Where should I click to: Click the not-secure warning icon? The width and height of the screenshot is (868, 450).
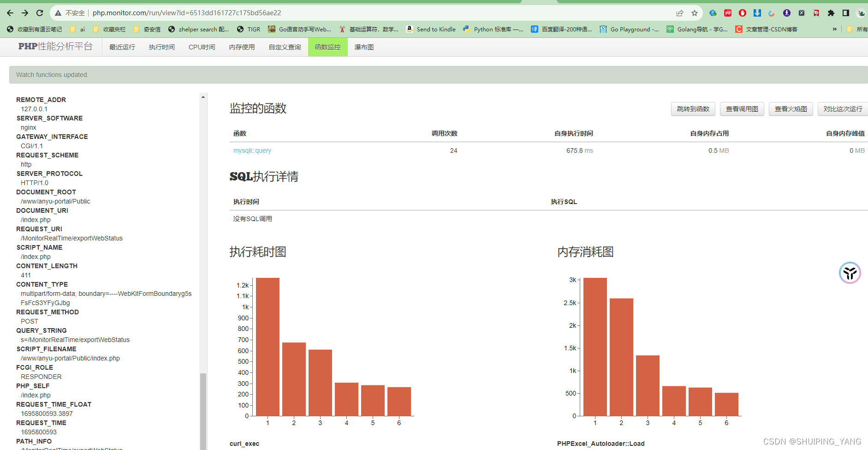tap(58, 13)
